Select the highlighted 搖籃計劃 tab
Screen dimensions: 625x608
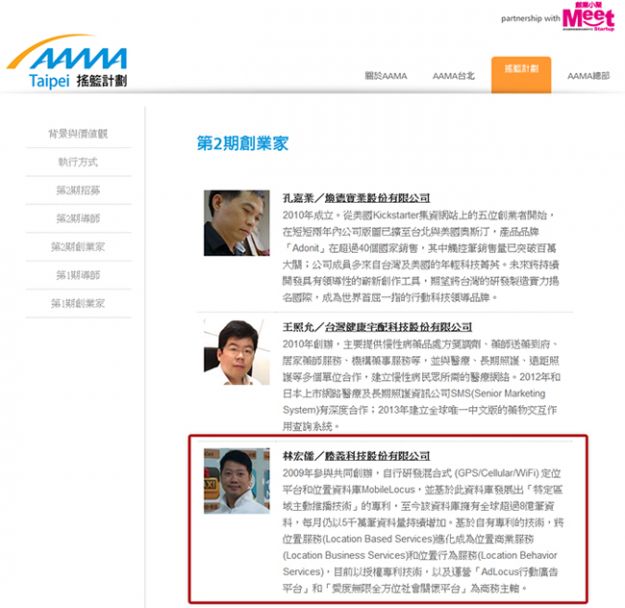(x=520, y=70)
